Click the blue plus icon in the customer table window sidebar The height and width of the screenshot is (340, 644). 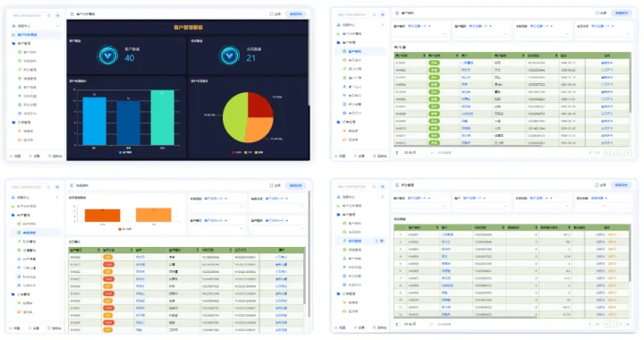tap(383, 15)
